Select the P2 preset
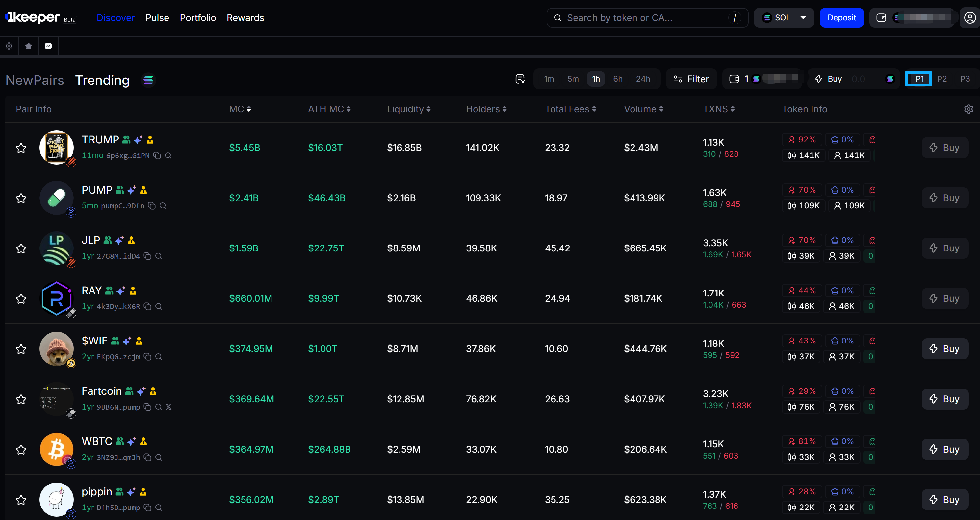Screen dimensions: 980x520 (x=941, y=79)
